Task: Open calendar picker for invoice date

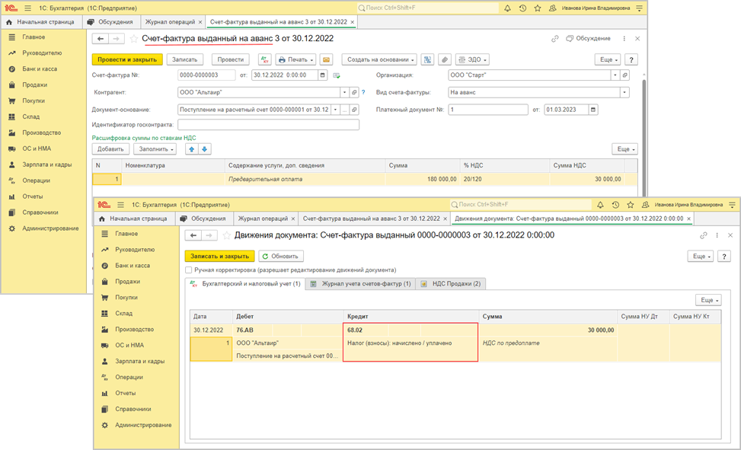Action: click(322, 75)
